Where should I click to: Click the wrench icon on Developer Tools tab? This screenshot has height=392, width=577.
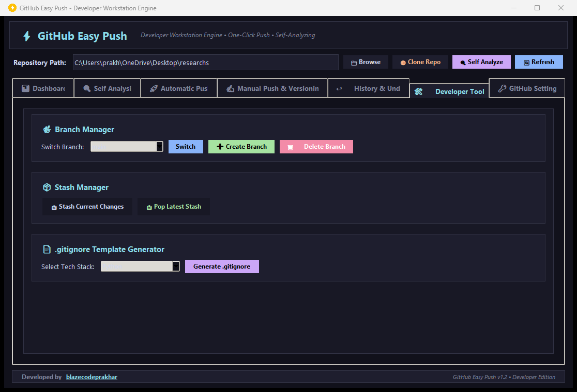pyautogui.click(x=418, y=91)
